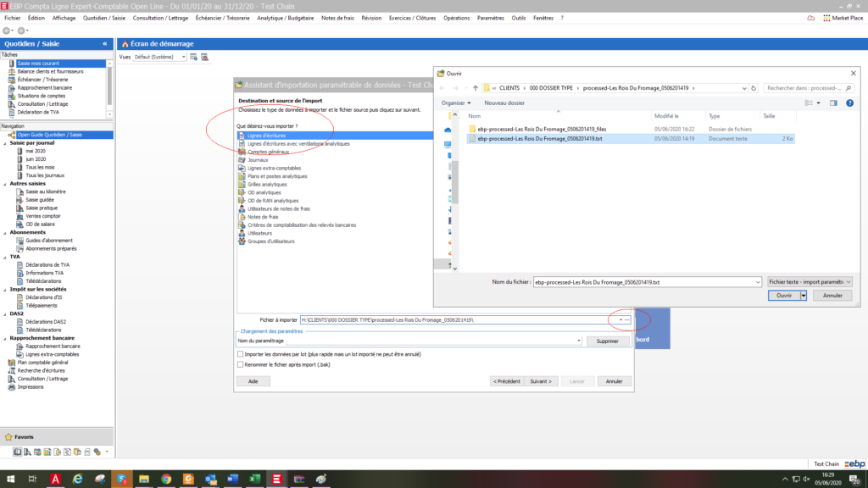Open the Exercices / Clôtures menu
Image resolution: width=868 pixels, height=488 pixels.
412,19
